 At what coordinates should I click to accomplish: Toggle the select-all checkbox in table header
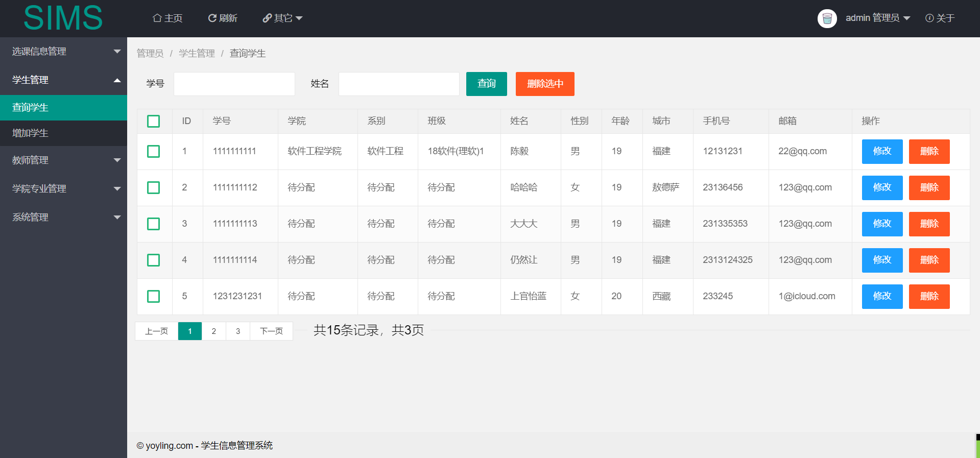pyautogui.click(x=153, y=121)
